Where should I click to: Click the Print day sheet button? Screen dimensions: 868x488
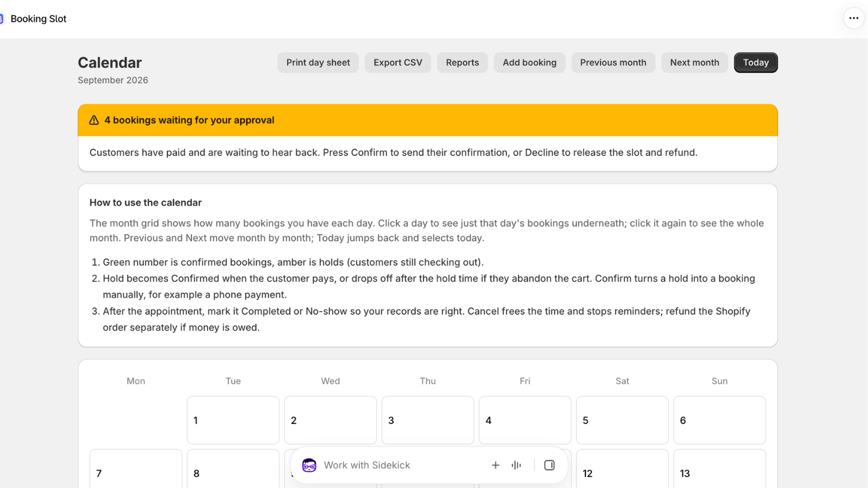(318, 62)
